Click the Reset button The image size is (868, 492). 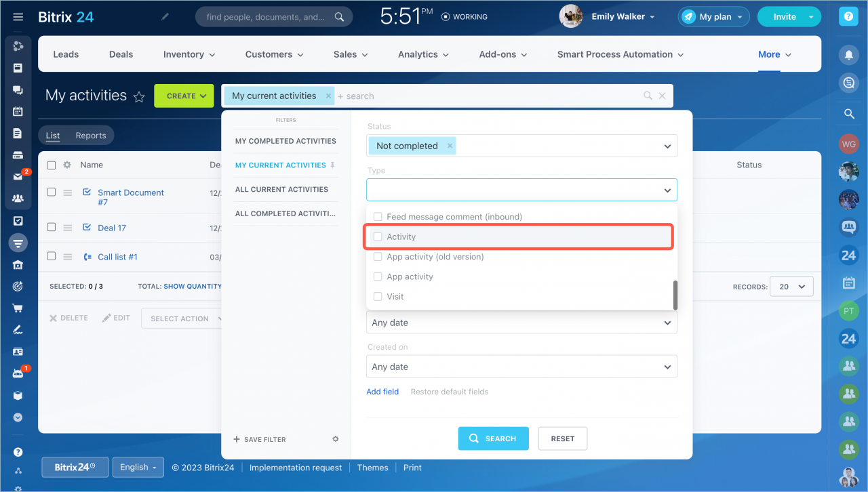(563, 438)
